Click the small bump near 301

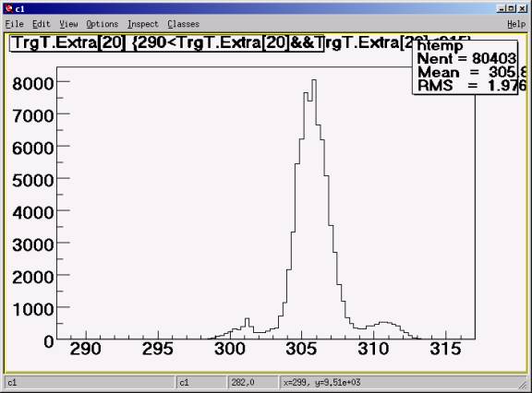[247, 320]
